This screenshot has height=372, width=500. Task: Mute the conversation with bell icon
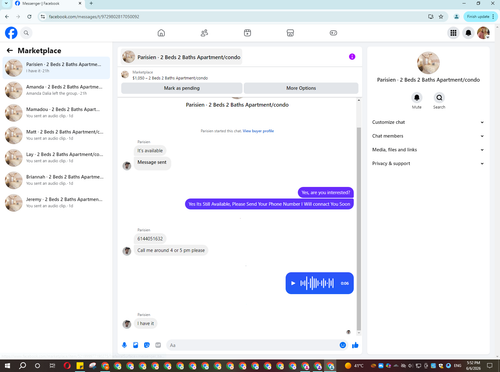click(x=417, y=98)
